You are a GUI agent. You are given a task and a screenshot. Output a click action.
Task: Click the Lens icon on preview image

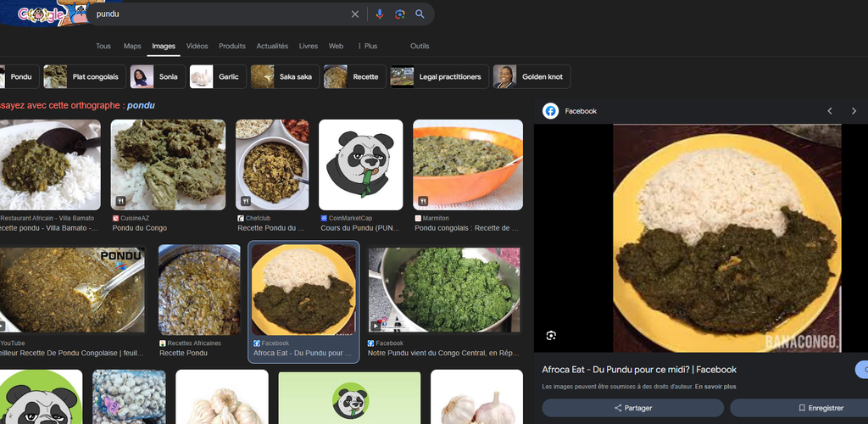[551, 336]
